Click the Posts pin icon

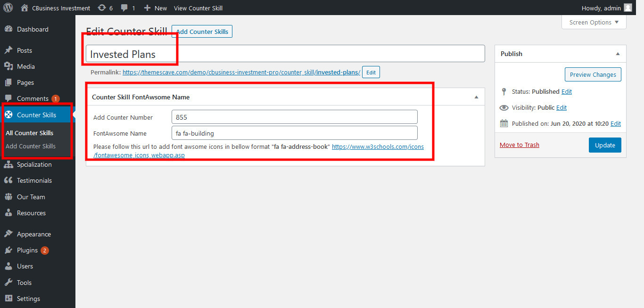click(x=8, y=50)
